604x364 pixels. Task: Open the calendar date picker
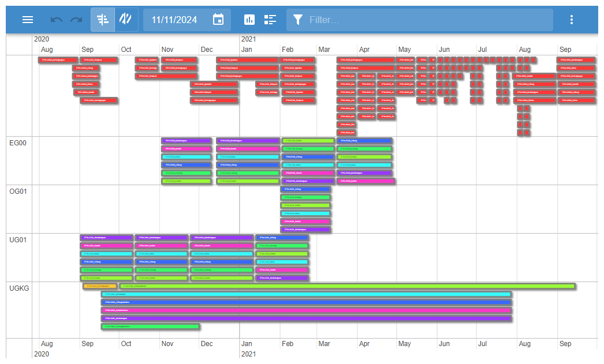218,20
